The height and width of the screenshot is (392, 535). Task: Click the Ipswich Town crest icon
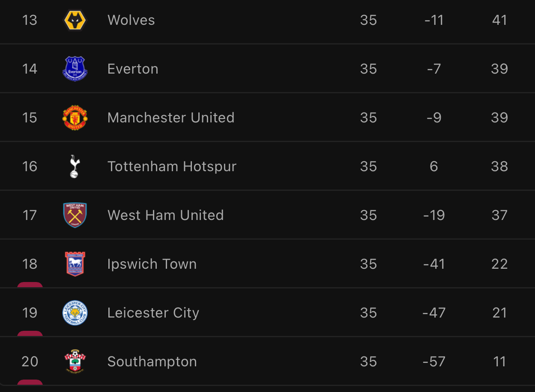pyautogui.click(x=75, y=264)
